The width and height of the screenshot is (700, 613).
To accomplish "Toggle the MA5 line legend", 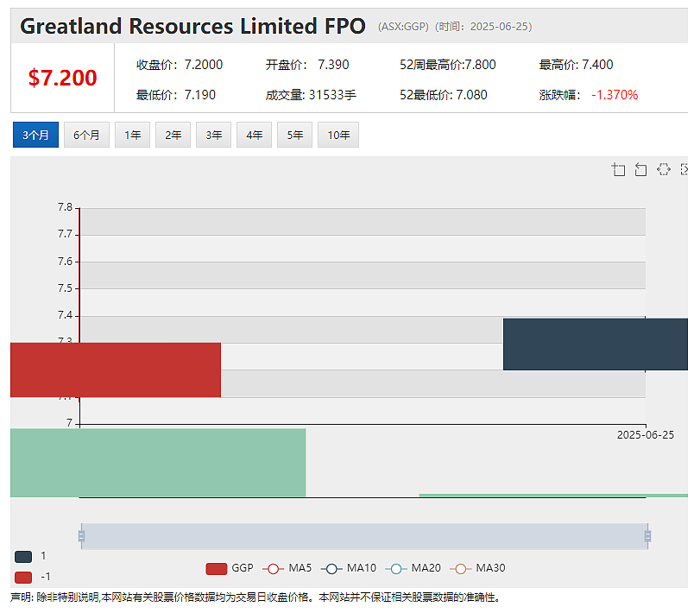I will 287,568.
